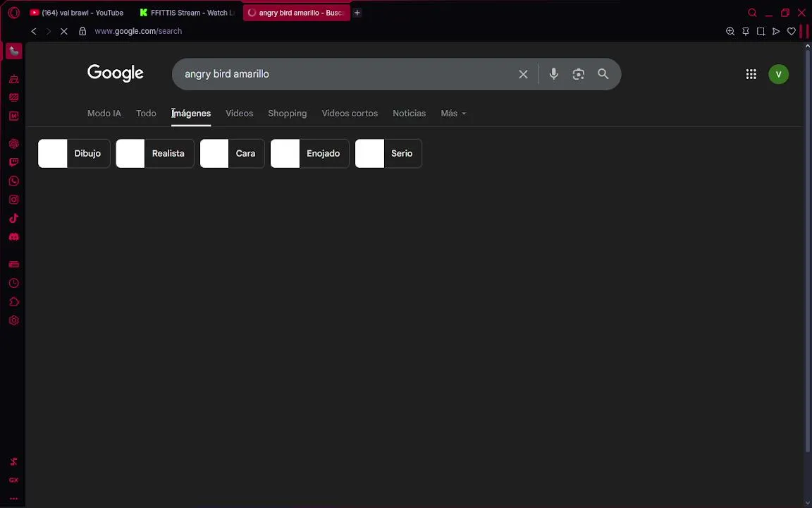The width and height of the screenshot is (812, 508).
Task: Switch to the Todo results tab
Action: (146, 113)
